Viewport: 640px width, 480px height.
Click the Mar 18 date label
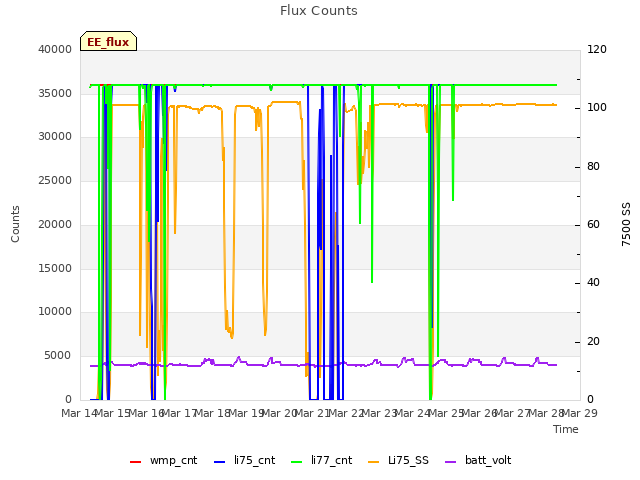coord(212,413)
